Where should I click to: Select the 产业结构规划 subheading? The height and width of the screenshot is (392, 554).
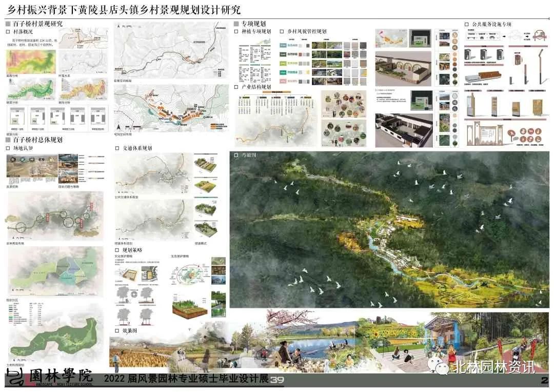[x=256, y=87]
